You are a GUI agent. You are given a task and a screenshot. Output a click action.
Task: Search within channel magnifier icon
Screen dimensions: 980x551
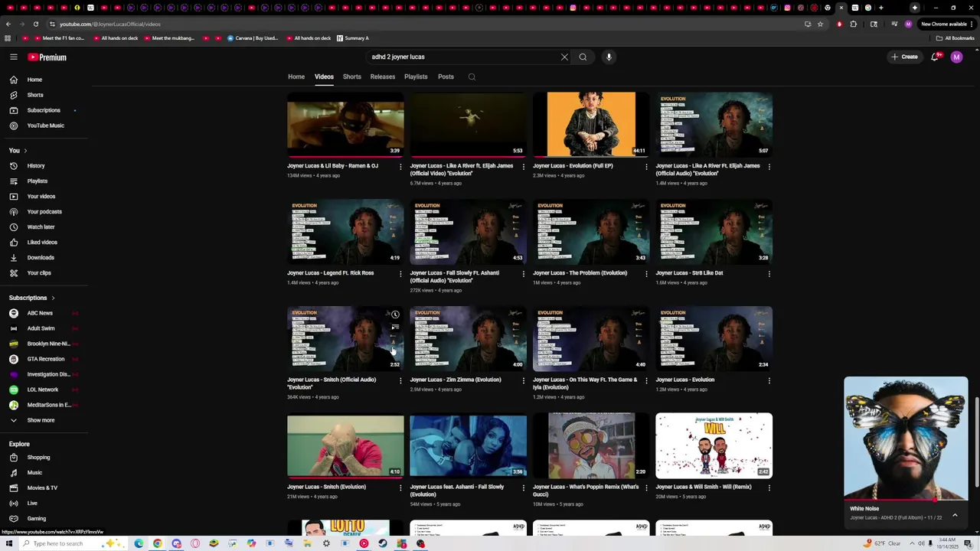(472, 77)
